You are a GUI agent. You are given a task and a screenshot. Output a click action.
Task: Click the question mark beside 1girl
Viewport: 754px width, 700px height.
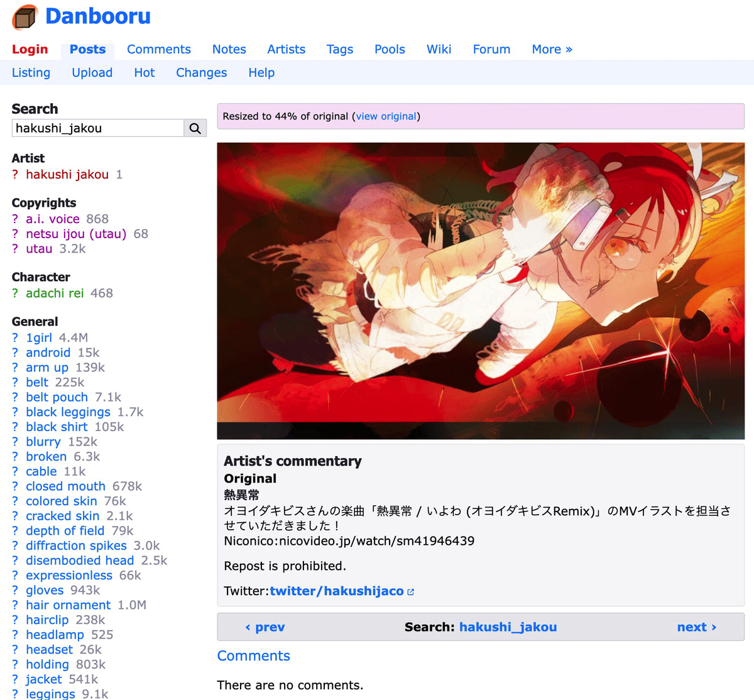tap(15, 338)
